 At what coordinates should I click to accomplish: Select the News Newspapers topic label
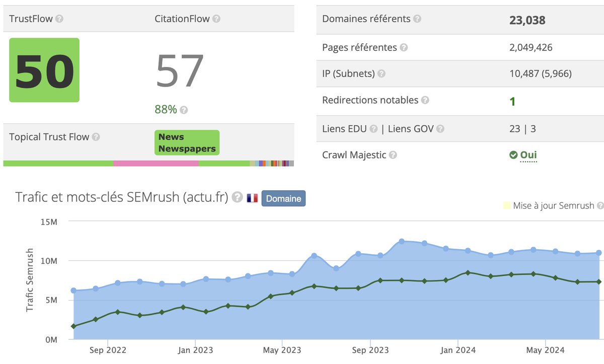pyautogui.click(x=187, y=142)
